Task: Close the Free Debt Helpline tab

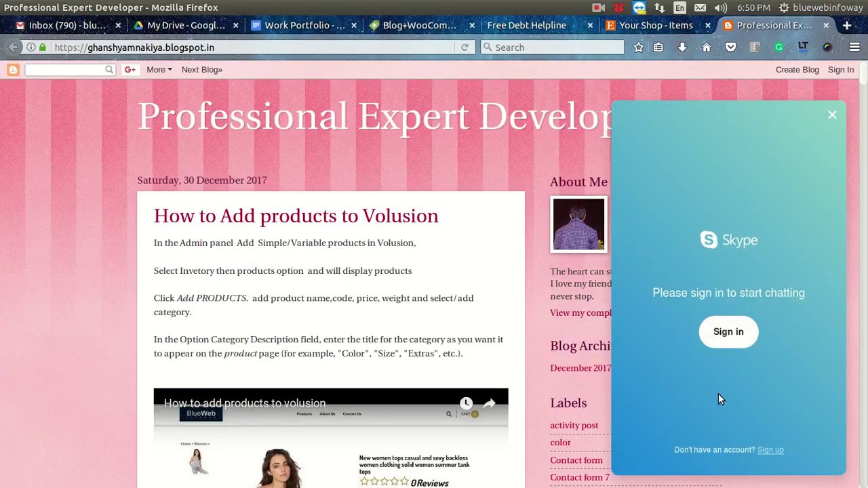Action: pos(590,25)
